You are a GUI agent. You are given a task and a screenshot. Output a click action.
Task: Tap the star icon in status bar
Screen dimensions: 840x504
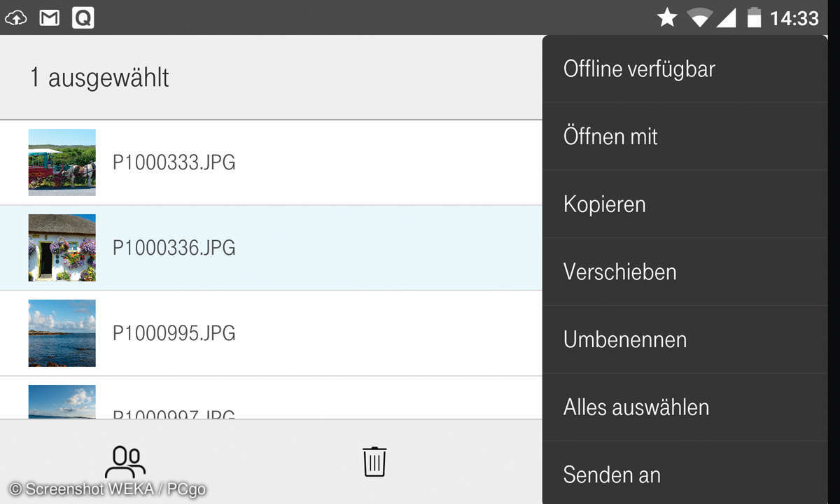point(667,18)
